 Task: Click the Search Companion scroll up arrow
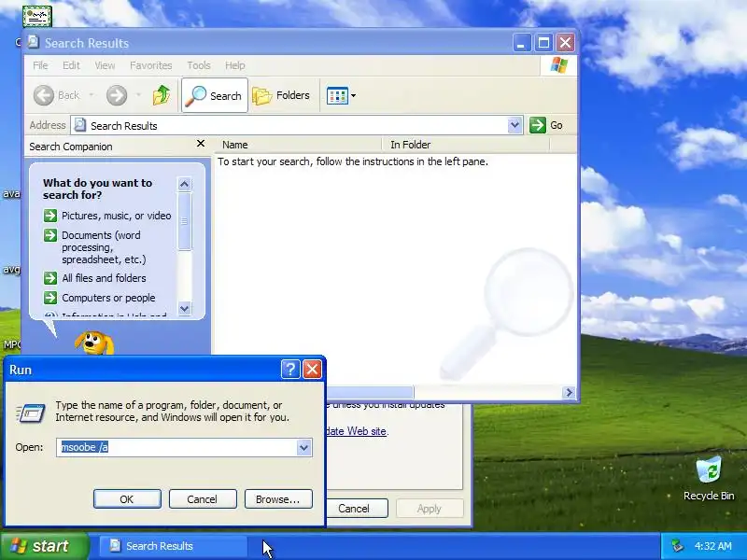pos(184,184)
